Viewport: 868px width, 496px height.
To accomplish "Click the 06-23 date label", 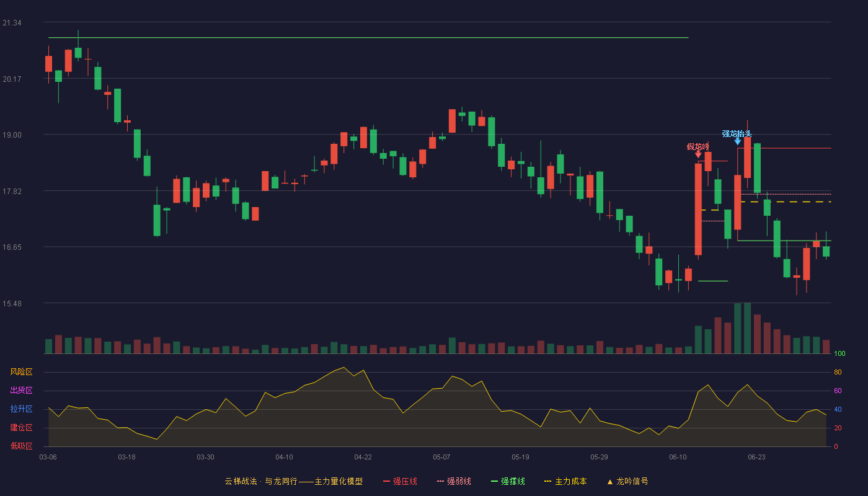I will pyautogui.click(x=756, y=457).
